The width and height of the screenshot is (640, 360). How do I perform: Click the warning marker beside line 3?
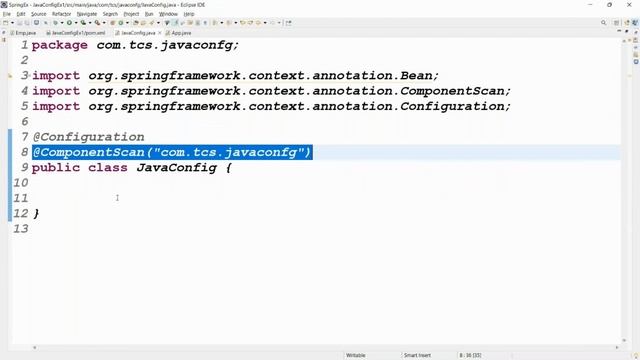pos(10,76)
